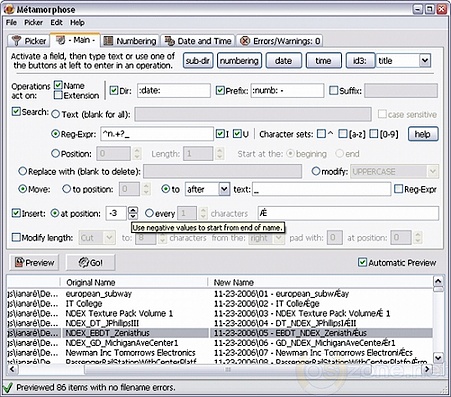Screen dimensions: 451x397
Task: Click the list scroll up arrow
Action: click(438, 281)
